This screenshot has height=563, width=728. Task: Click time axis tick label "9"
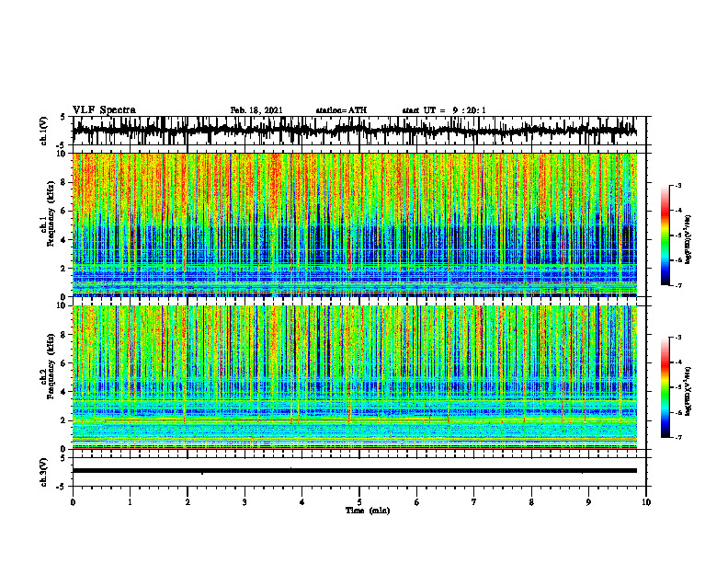[x=588, y=502]
